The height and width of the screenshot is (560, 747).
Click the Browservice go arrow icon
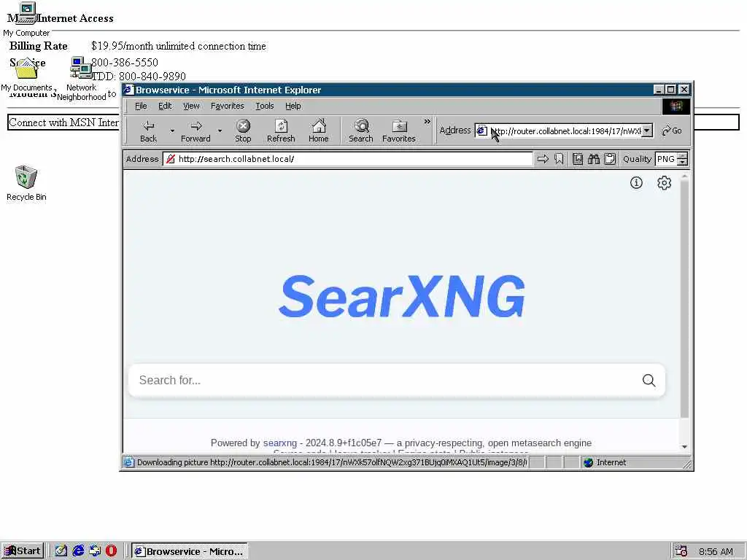(x=543, y=159)
